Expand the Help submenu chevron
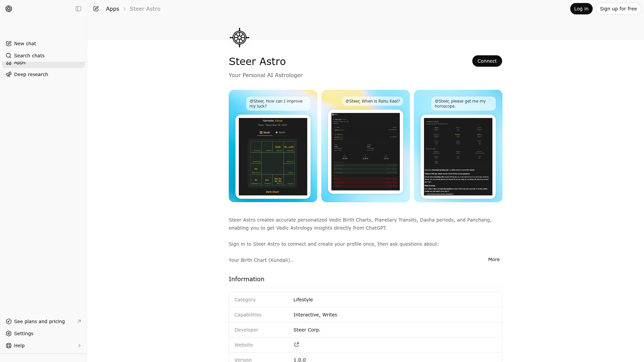The width and height of the screenshot is (644, 362). [79, 345]
